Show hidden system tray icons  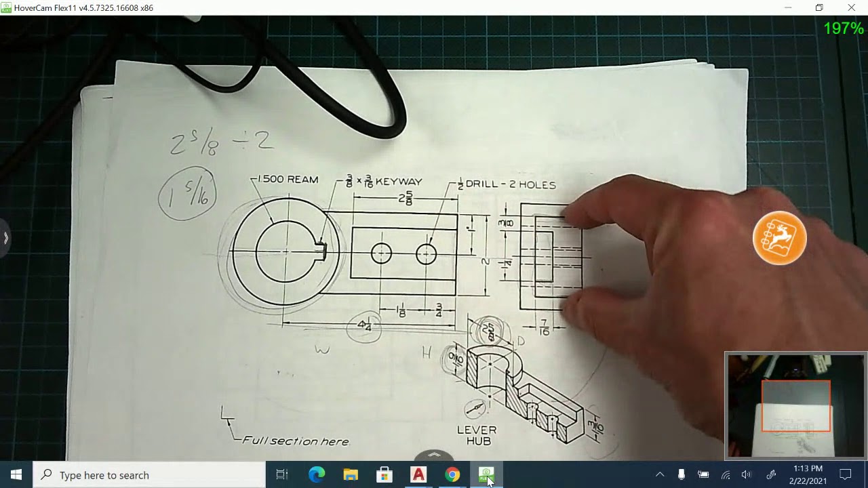point(660,475)
